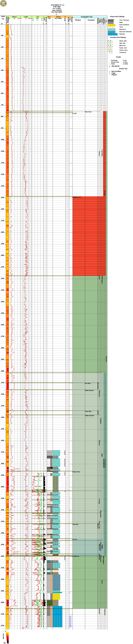Click the vertical "Paleozoic" era label
The height and width of the screenshot is (644, 133).
pos(106,359)
